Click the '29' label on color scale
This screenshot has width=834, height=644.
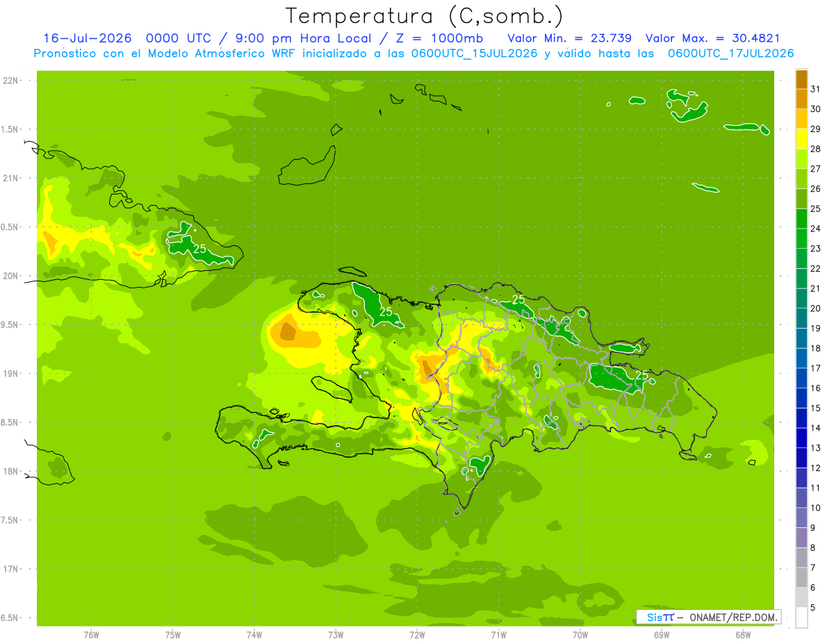[815, 129]
